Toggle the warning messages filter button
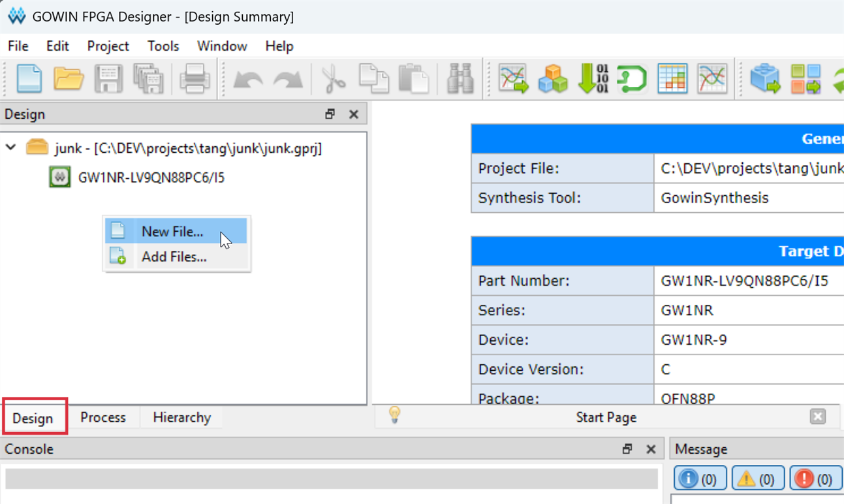844x504 pixels. click(758, 479)
